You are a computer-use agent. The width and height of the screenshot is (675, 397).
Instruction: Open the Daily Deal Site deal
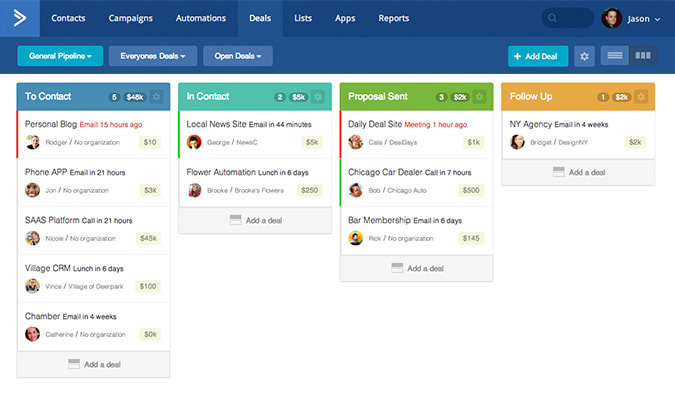[375, 124]
